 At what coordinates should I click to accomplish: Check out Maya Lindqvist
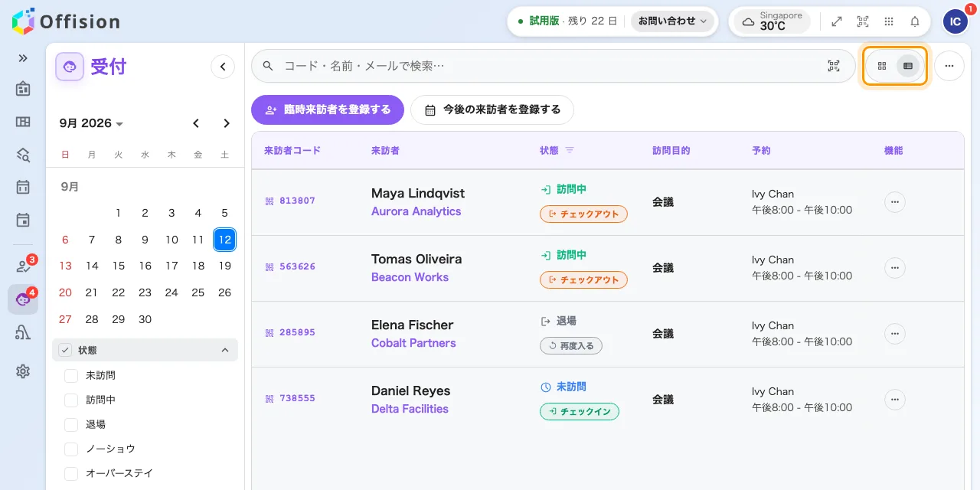point(583,214)
